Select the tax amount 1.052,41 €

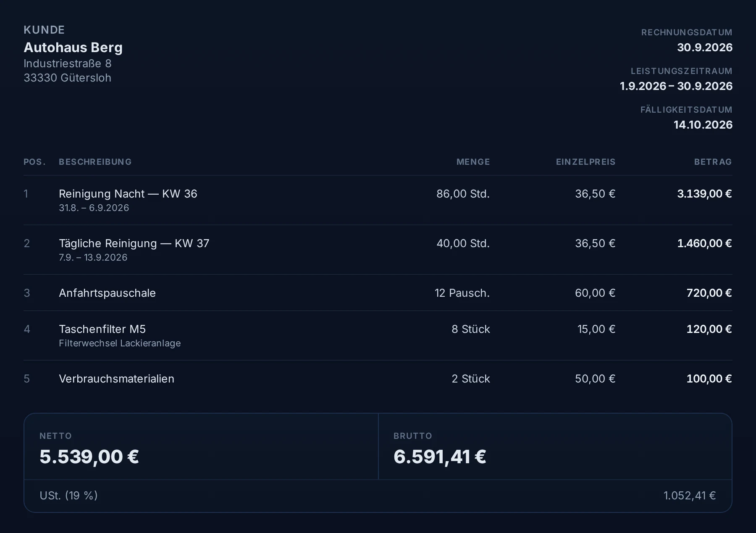tap(690, 496)
